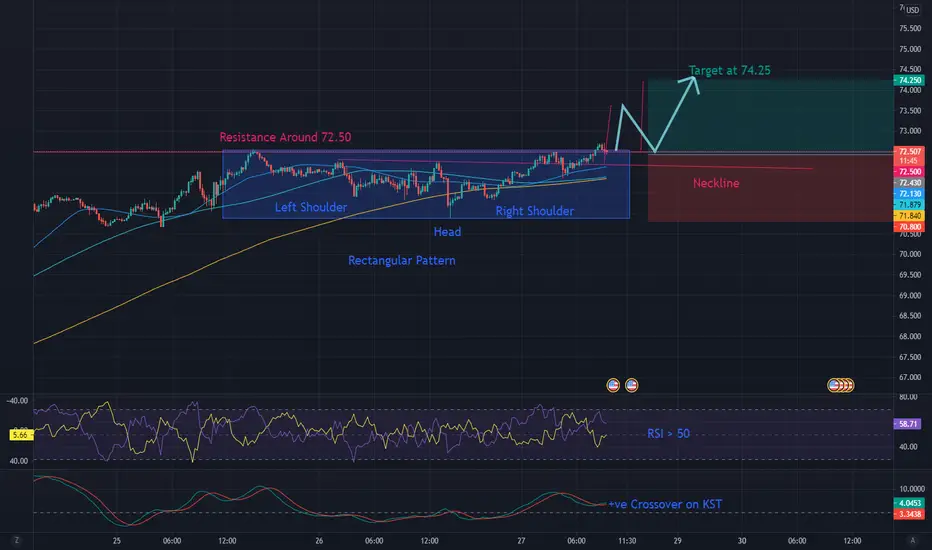932x550 pixels.
Task: Click the blue 72.130 moving average label
Action: pos(909,194)
